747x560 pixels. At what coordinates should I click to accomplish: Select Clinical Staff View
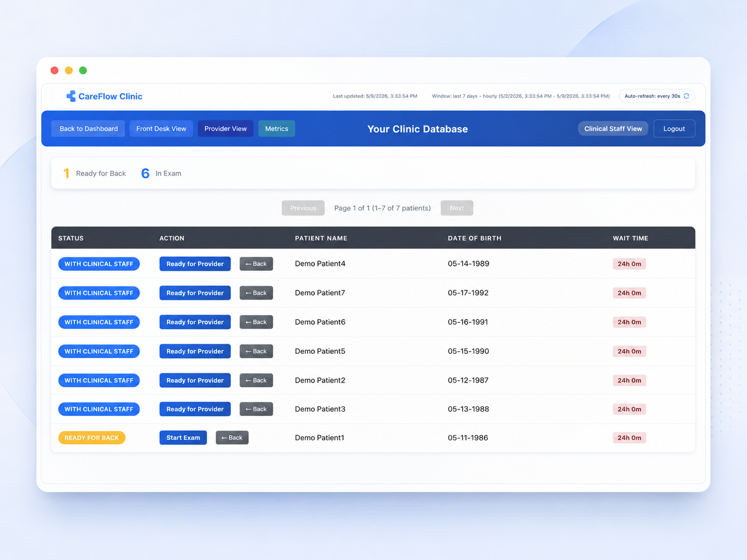click(613, 128)
